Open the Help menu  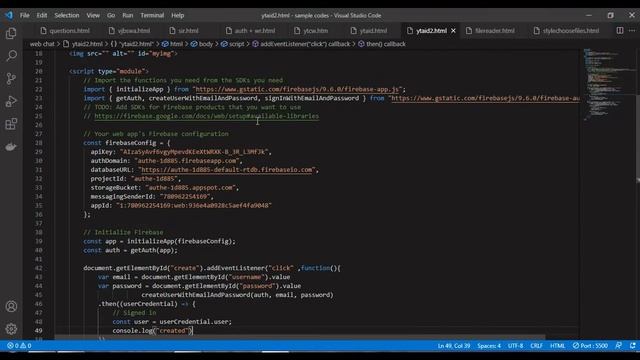tap(178, 16)
